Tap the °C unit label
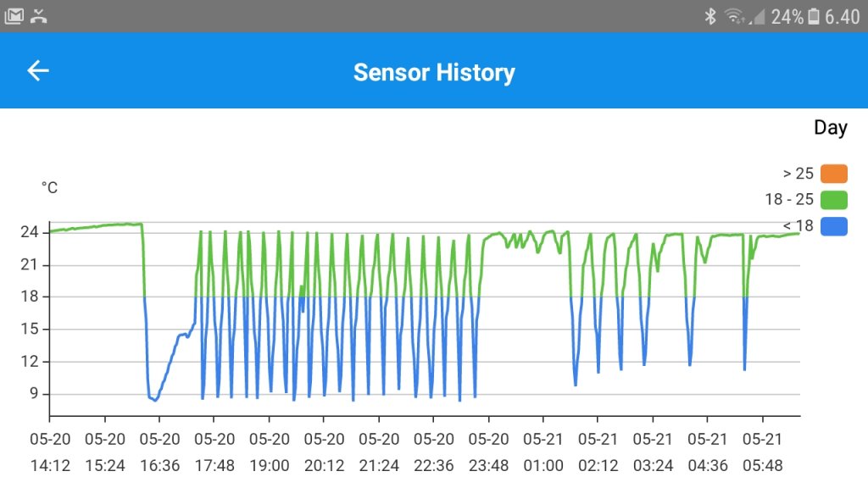This screenshot has width=868, height=488. coord(50,187)
